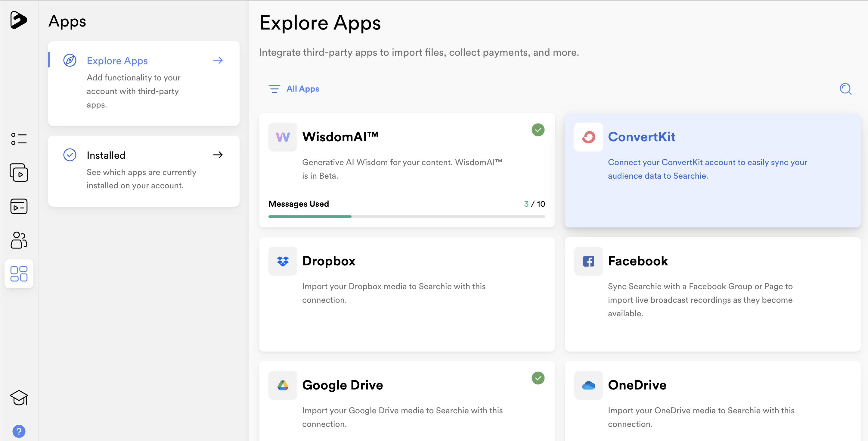
Task: Click the Google Drive description text
Action: click(402, 417)
